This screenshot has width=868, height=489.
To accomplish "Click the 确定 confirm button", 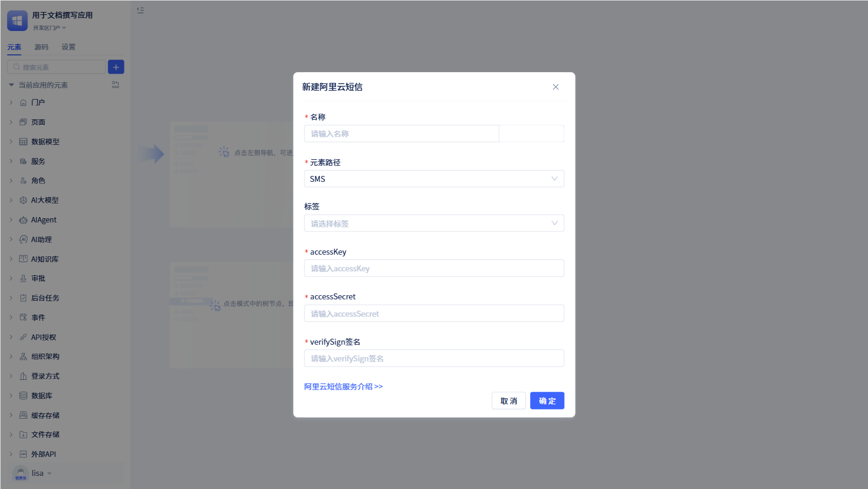I will pyautogui.click(x=547, y=401).
